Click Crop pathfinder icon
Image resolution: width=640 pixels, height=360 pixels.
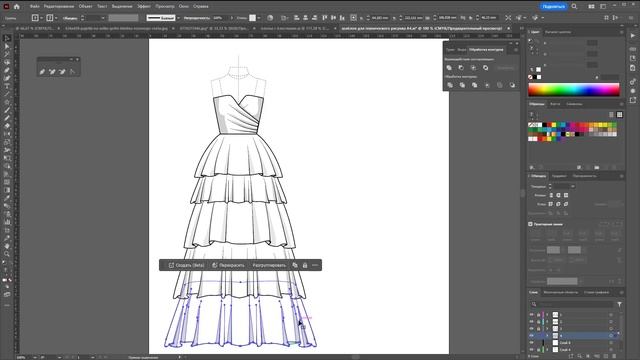click(x=487, y=85)
